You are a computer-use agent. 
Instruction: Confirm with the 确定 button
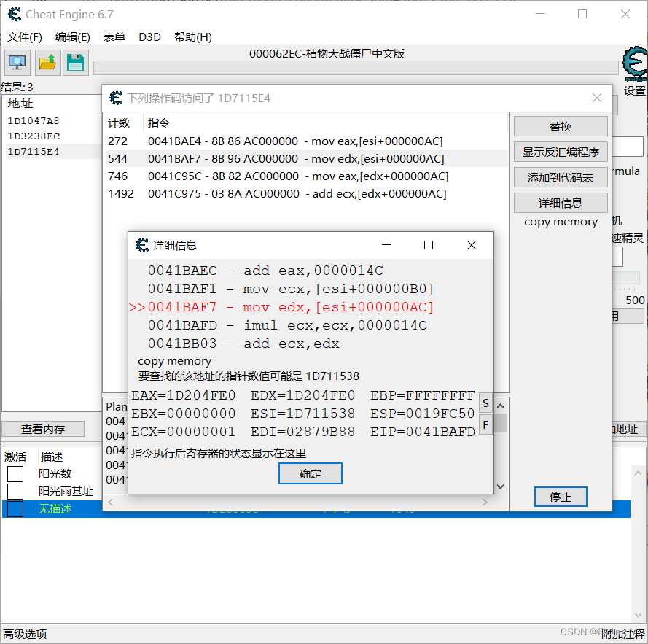pos(311,473)
